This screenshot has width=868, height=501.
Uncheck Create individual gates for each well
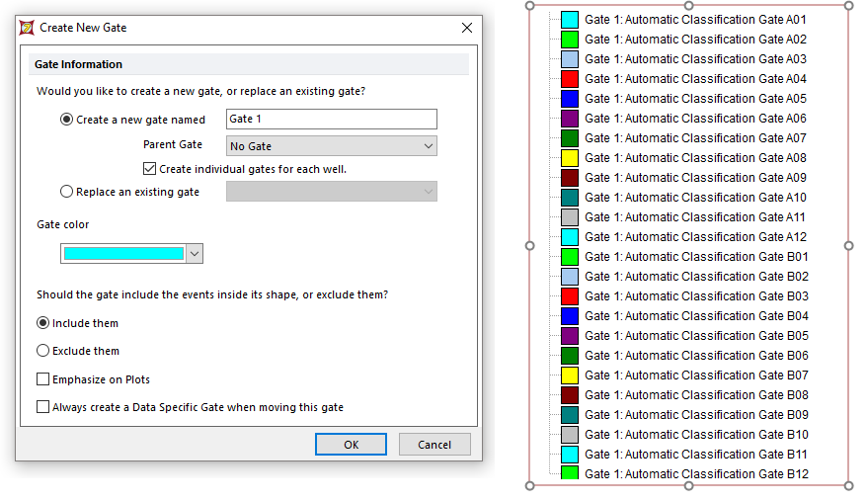pyautogui.click(x=150, y=169)
